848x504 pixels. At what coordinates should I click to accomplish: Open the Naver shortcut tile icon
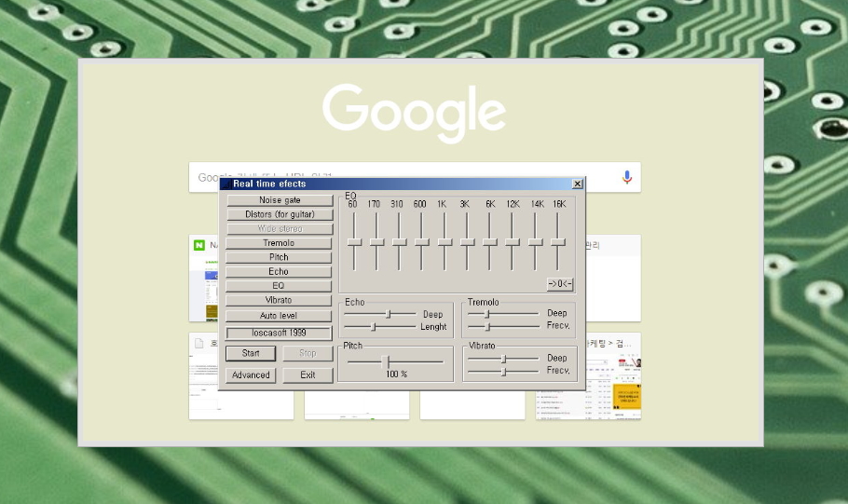[199, 245]
